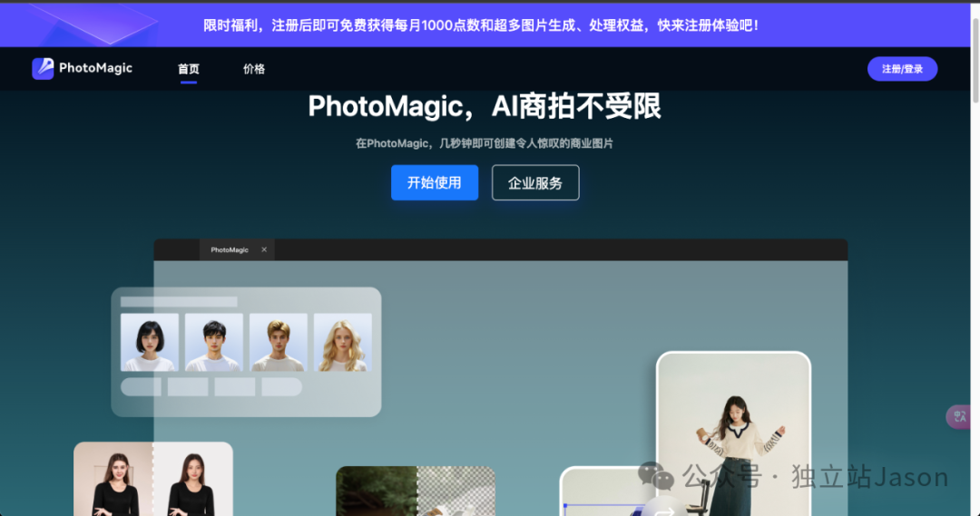The image size is (980, 516).
Task: Select the brown-haired man model thumbnail
Action: 279,342
